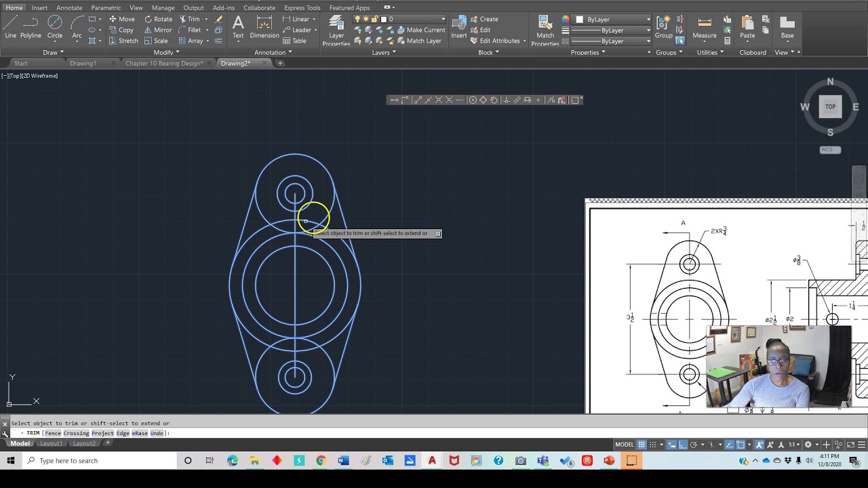Toggle group selection on/off in Groups panel

(x=679, y=41)
